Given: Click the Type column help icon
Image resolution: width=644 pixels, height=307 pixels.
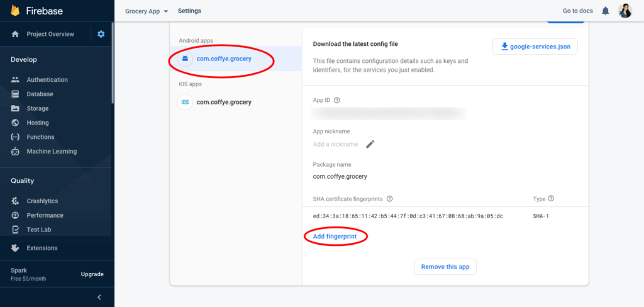Looking at the screenshot, I should 551,199.
